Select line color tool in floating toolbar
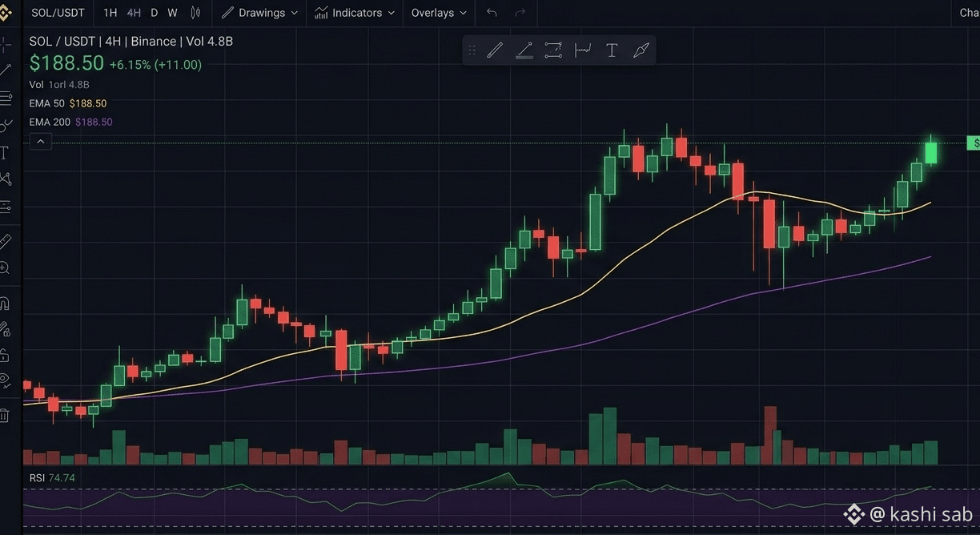This screenshot has height=535, width=980. tap(524, 50)
